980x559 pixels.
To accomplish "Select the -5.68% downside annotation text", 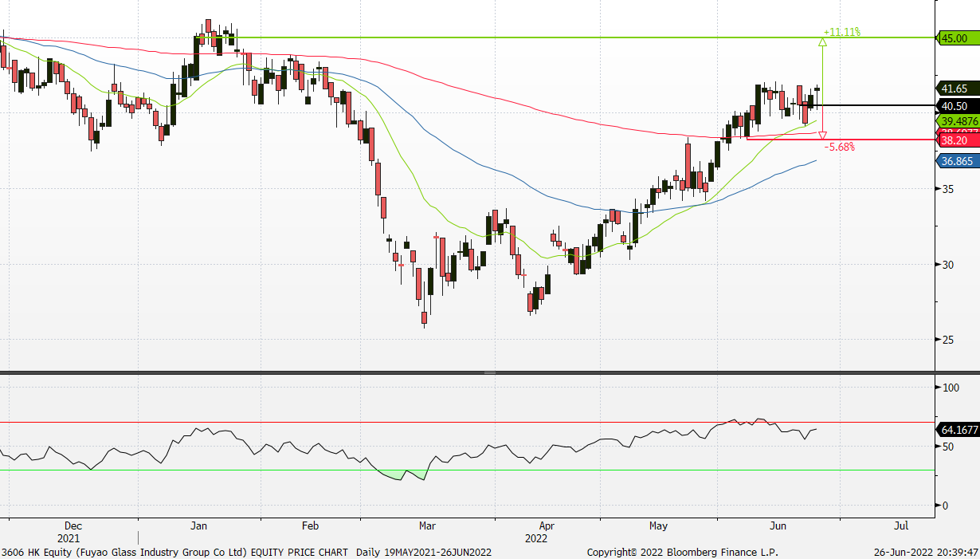I will pos(840,147).
